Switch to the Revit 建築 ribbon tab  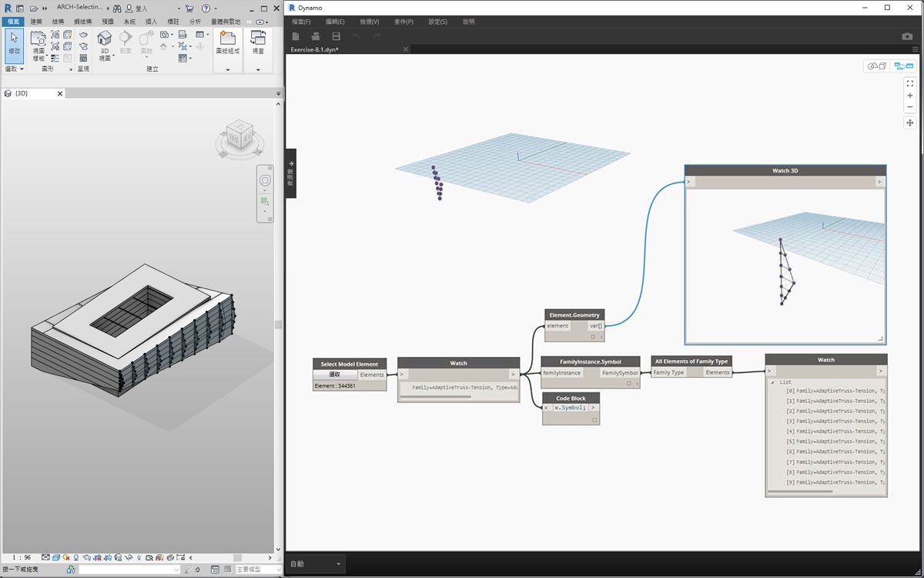click(x=36, y=22)
